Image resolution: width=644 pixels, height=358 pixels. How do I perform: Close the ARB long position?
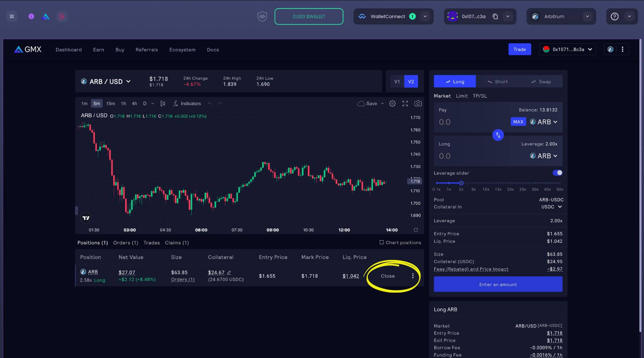(x=387, y=276)
